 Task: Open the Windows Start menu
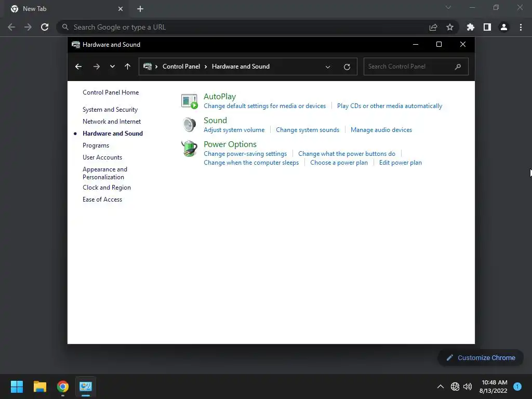[17, 387]
